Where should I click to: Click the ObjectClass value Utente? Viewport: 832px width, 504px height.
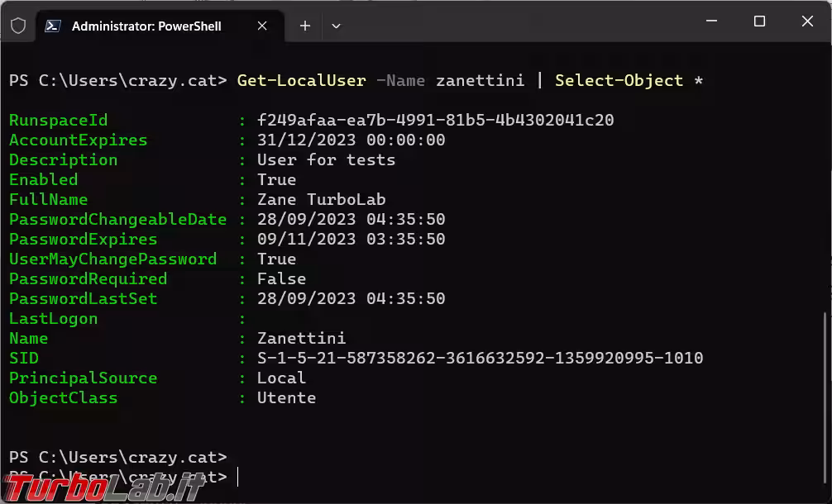286,397
